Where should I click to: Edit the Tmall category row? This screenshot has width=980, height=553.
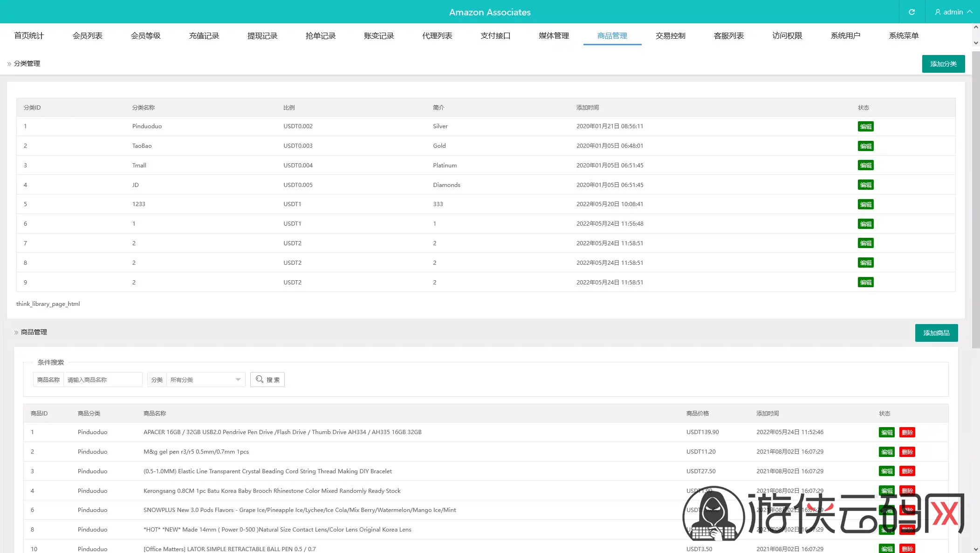(865, 166)
